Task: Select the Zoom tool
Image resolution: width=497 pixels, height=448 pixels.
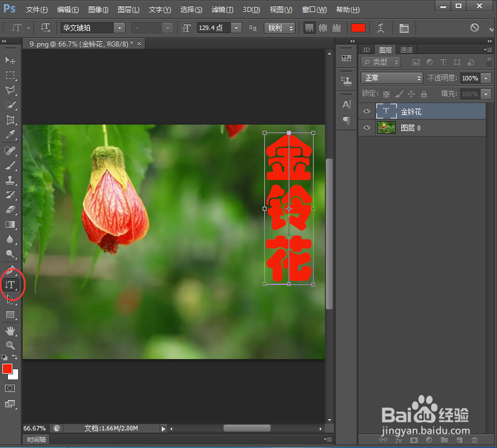Action: [x=10, y=345]
